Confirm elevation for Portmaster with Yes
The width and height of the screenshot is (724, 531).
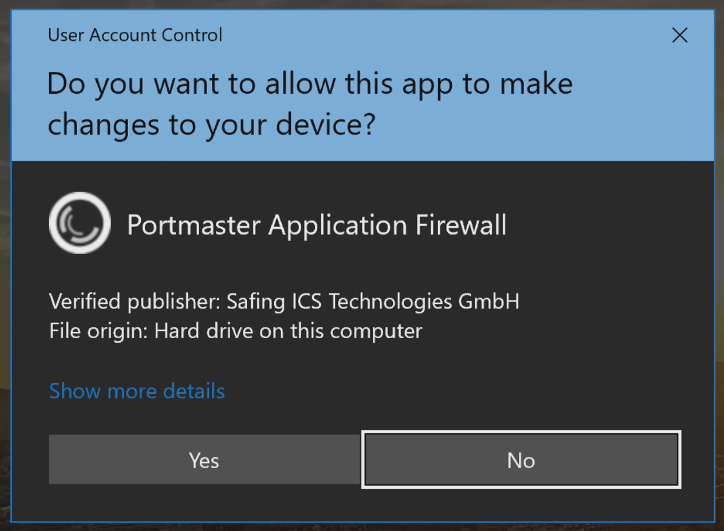click(x=205, y=459)
